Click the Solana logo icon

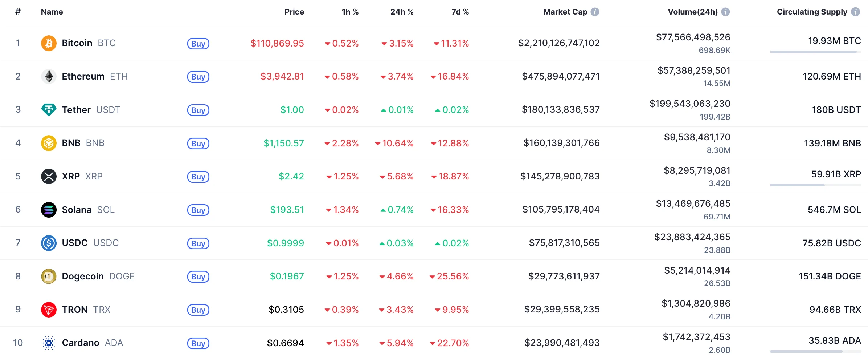click(49, 210)
